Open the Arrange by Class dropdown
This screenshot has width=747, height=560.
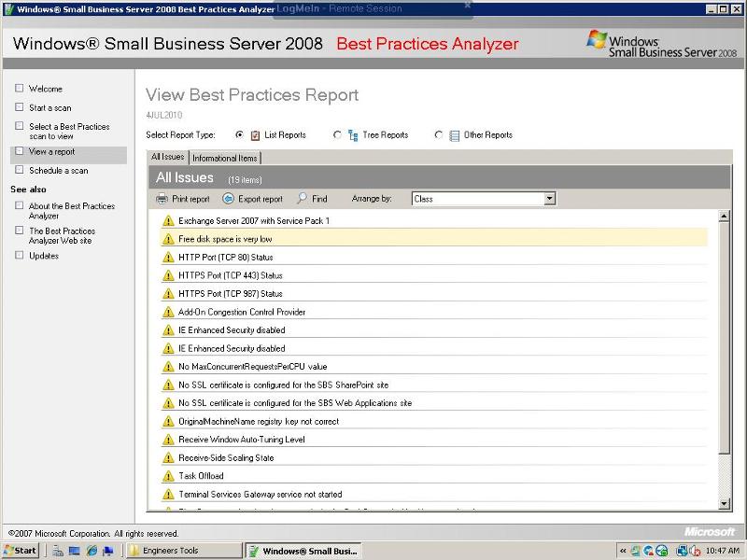[550, 199]
